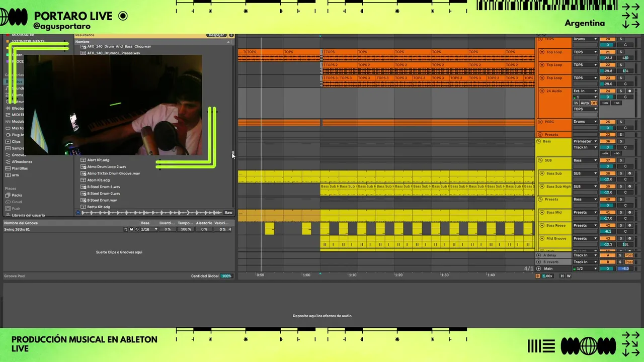Arm the Mid Groove track

pyautogui.click(x=629, y=239)
